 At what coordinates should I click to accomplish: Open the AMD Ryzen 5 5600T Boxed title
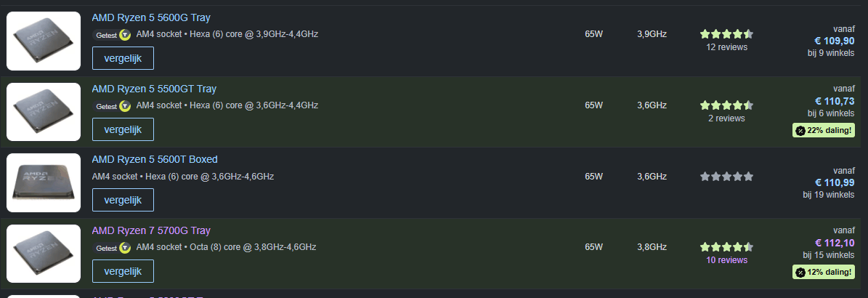(155, 159)
